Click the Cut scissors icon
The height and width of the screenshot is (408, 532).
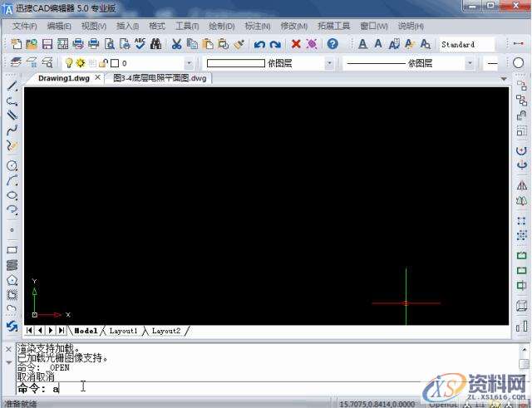tap(176, 44)
